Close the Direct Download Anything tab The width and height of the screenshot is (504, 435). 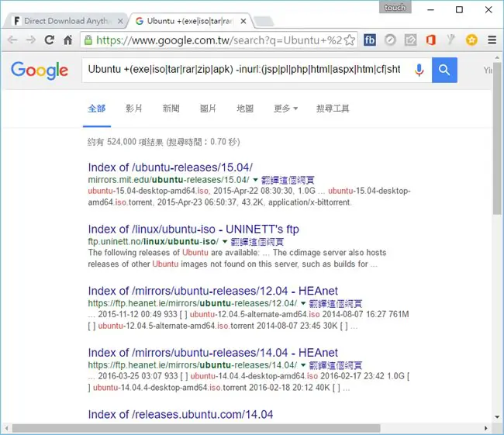pyautogui.click(x=120, y=21)
